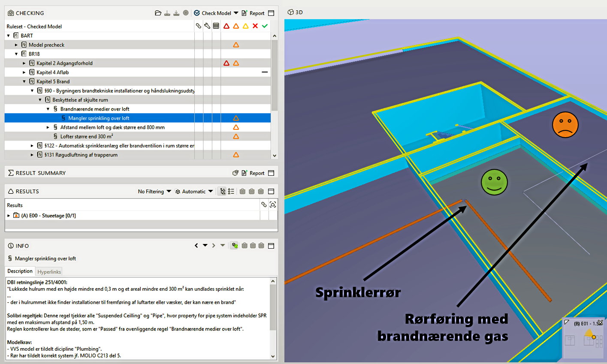
Task: Click the red triangle critical severity header icon
Action: point(226,26)
